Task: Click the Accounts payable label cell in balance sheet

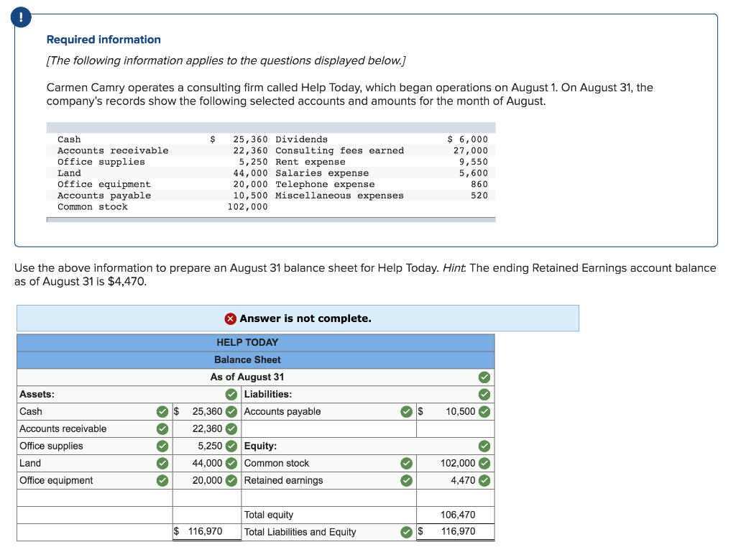Action: [x=328, y=412]
